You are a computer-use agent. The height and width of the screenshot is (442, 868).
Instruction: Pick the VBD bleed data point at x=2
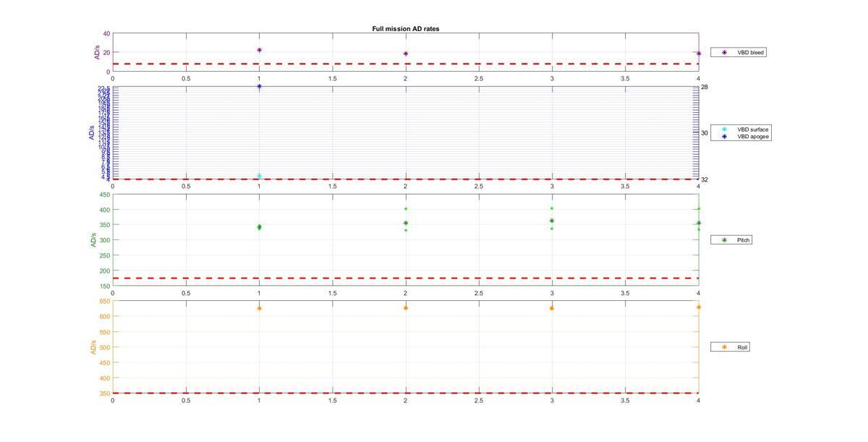click(x=406, y=54)
